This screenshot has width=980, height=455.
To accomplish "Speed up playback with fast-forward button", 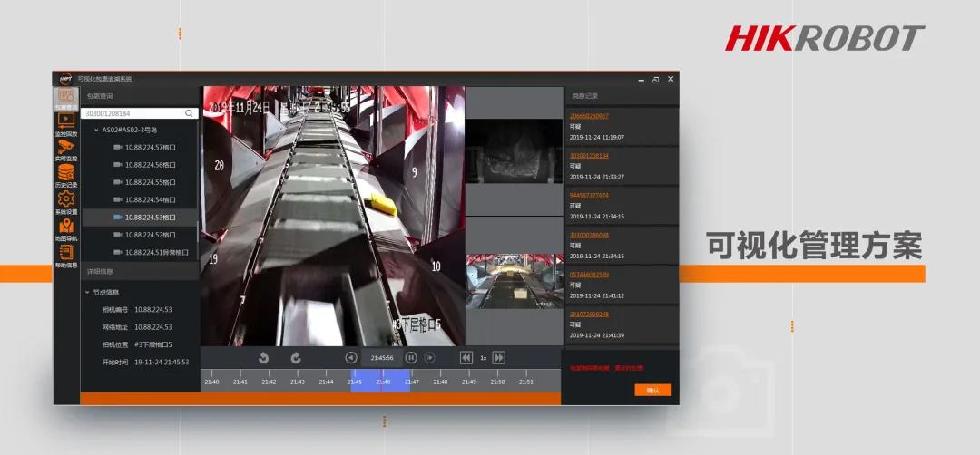I will coord(499,357).
